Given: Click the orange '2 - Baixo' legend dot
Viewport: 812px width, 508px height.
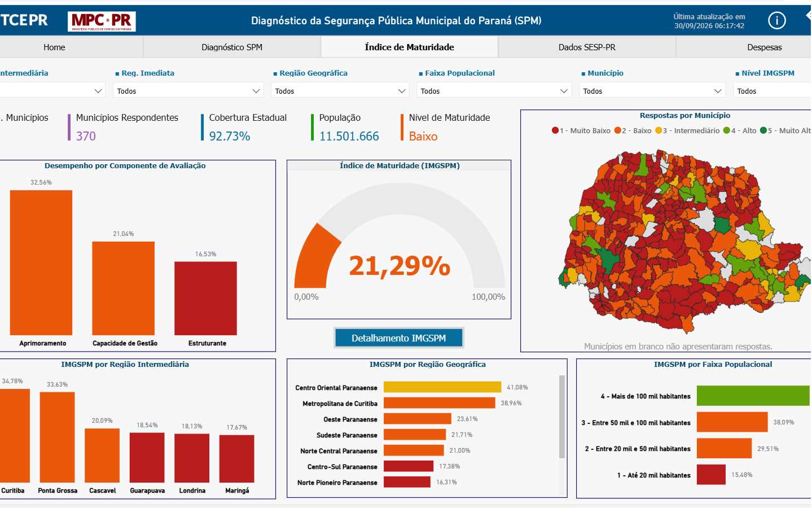Looking at the screenshot, I should coord(618,130).
